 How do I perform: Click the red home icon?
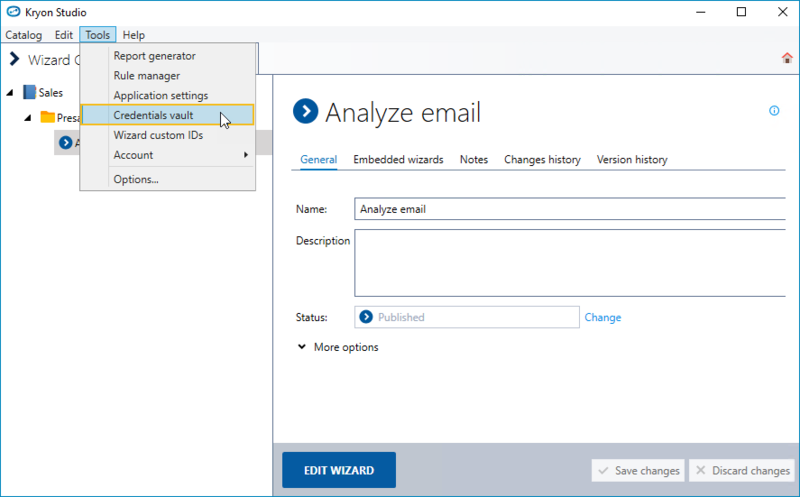click(x=787, y=58)
